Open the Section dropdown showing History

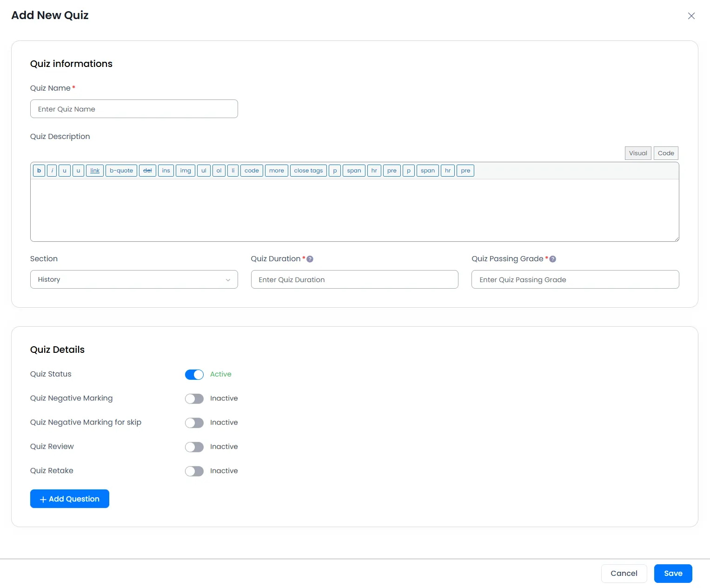(134, 279)
